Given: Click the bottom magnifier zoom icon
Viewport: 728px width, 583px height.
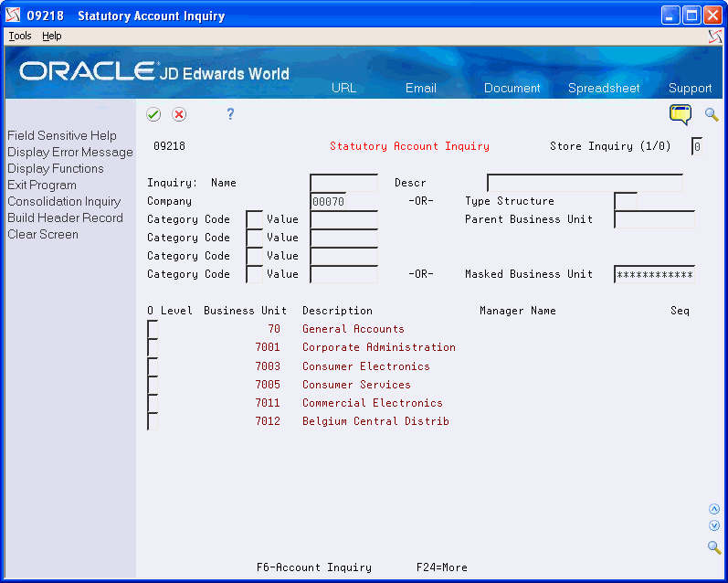Looking at the screenshot, I should [x=714, y=547].
